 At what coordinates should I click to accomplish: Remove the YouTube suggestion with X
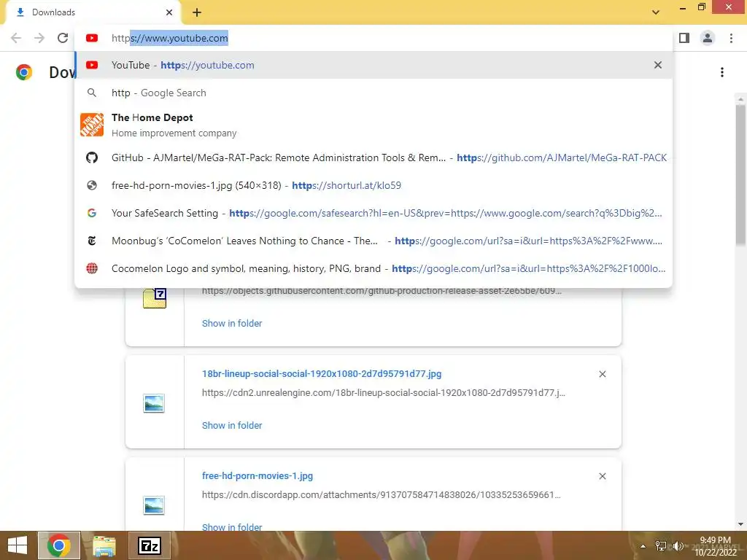[x=658, y=65]
